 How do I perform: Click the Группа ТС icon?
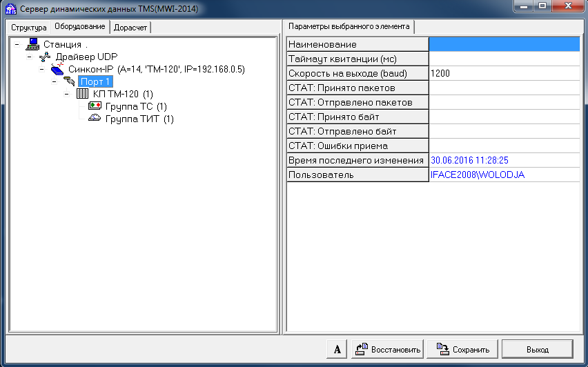point(95,106)
